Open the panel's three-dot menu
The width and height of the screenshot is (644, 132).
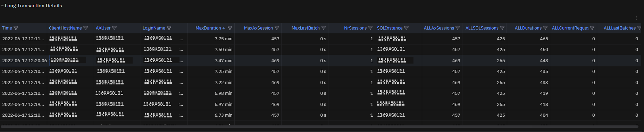click(x=636, y=18)
